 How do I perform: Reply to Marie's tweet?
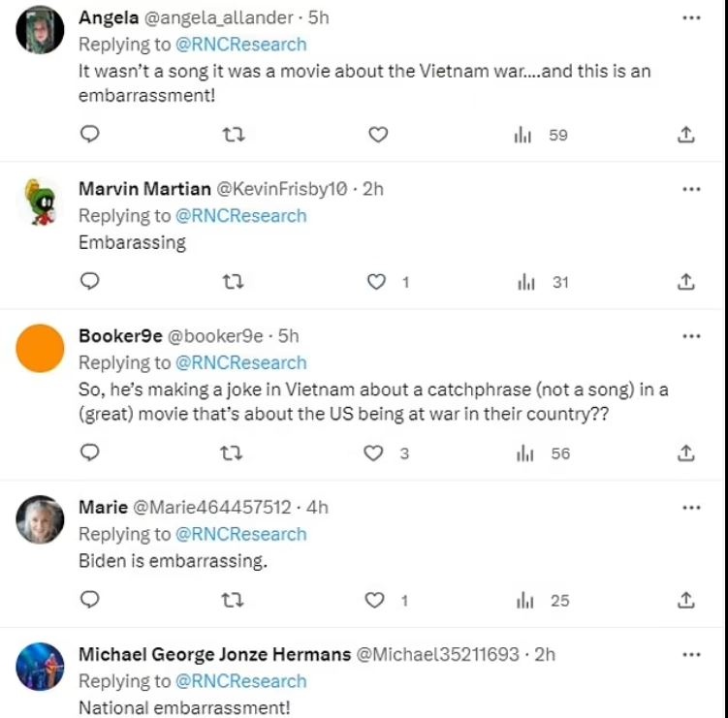click(x=89, y=601)
